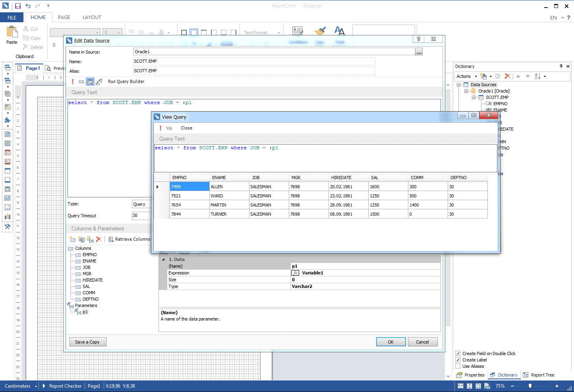
Task: Open the Centimeters units dropdown in status bar
Action: click(x=21, y=386)
